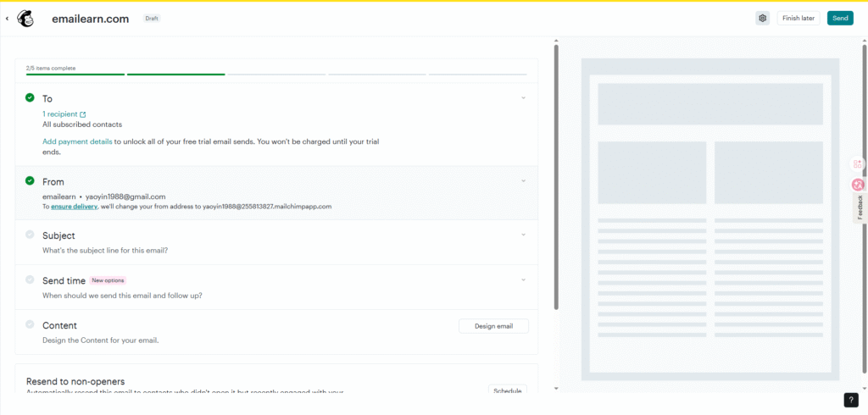Click the grey status circle beside Subject
868x415 pixels.
[30, 234]
